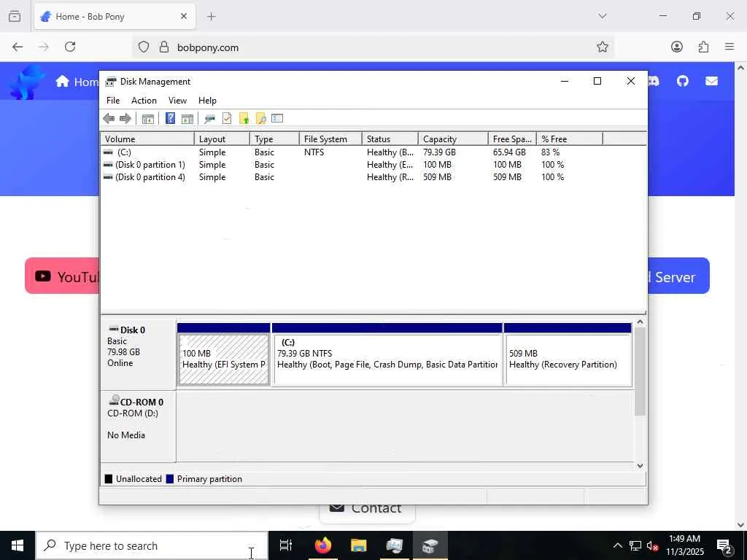Open the Action menu
This screenshot has width=747, height=560.
[x=144, y=101]
